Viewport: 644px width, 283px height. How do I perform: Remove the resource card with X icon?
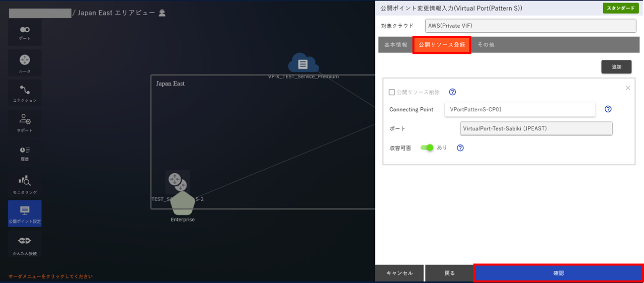(627, 88)
